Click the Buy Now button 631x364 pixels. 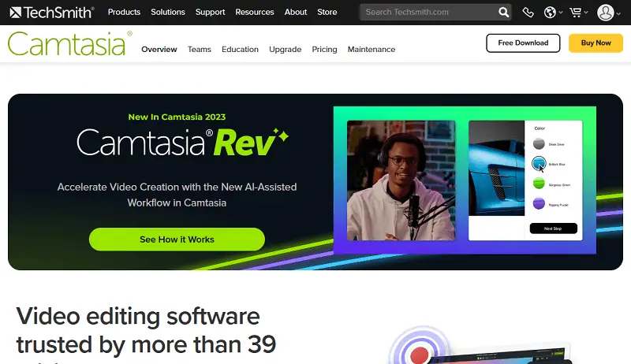[x=596, y=43]
